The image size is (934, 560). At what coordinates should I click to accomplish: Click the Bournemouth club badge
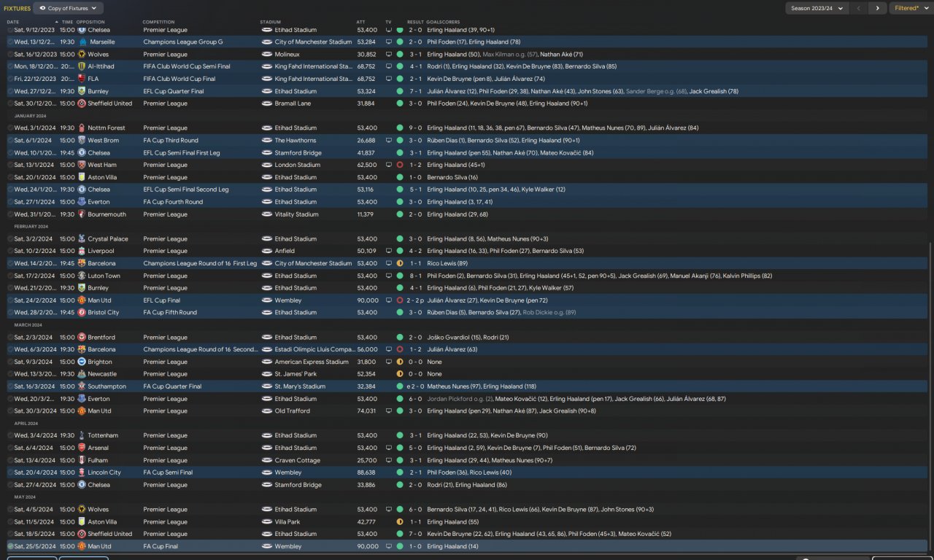(x=82, y=214)
